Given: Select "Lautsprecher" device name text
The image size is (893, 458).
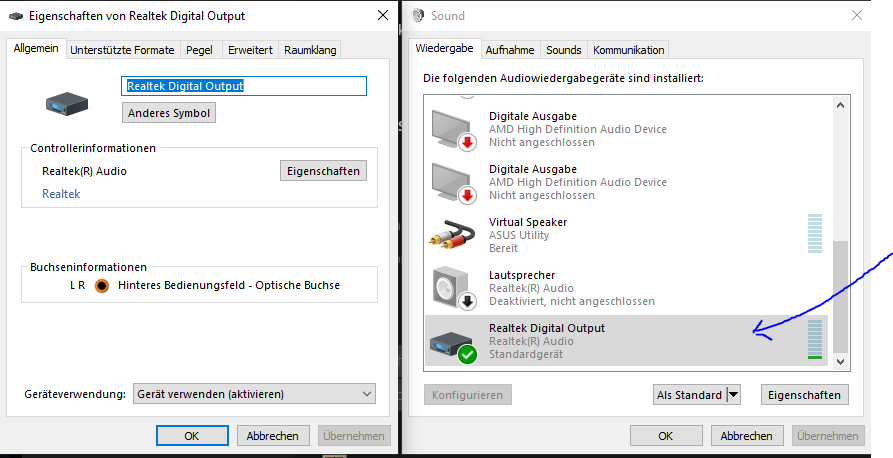Looking at the screenshot, I should [x=522, y=275].
